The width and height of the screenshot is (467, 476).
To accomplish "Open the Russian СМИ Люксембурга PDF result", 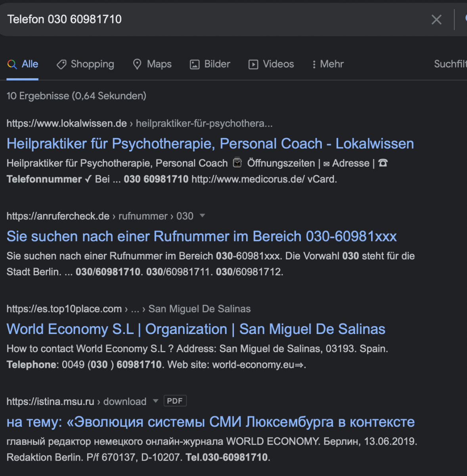I will pos(211,422).
